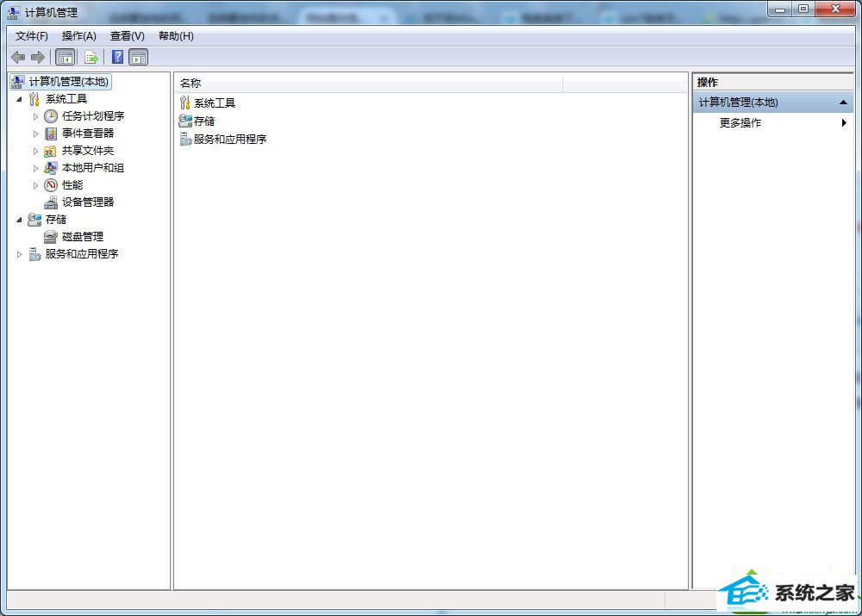Toggle the show/hide console tree icon
862x616 pixels.
tap(65, 57)
